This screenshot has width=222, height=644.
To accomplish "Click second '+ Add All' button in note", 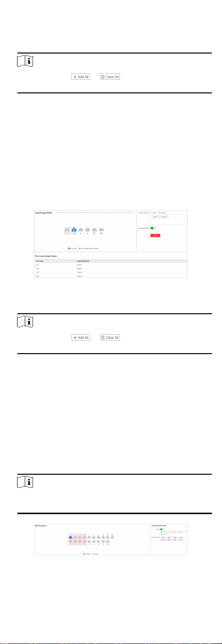I will click(x=81, y=337).
